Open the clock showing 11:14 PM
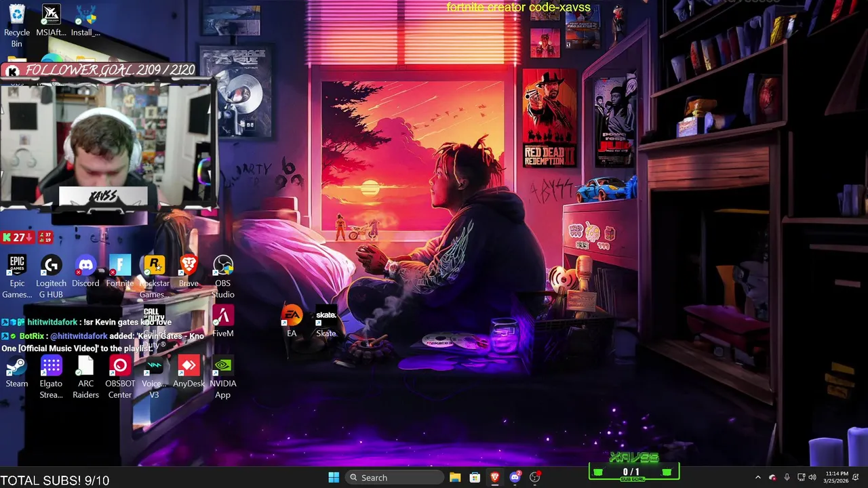 click(837, 477)
